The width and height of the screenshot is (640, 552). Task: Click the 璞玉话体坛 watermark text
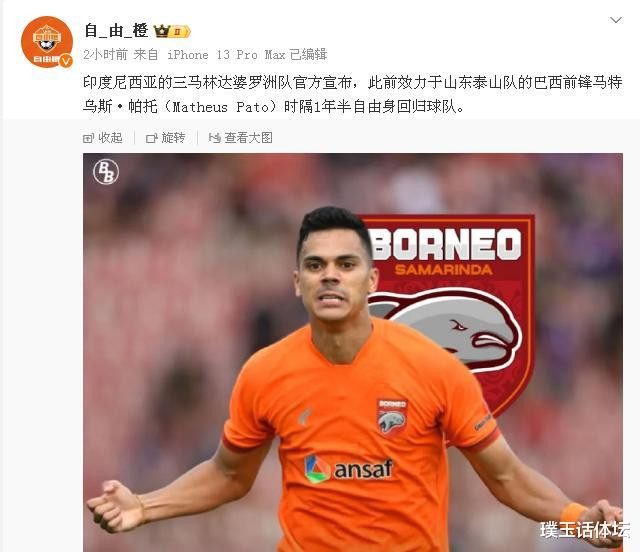tap(584, 530)
